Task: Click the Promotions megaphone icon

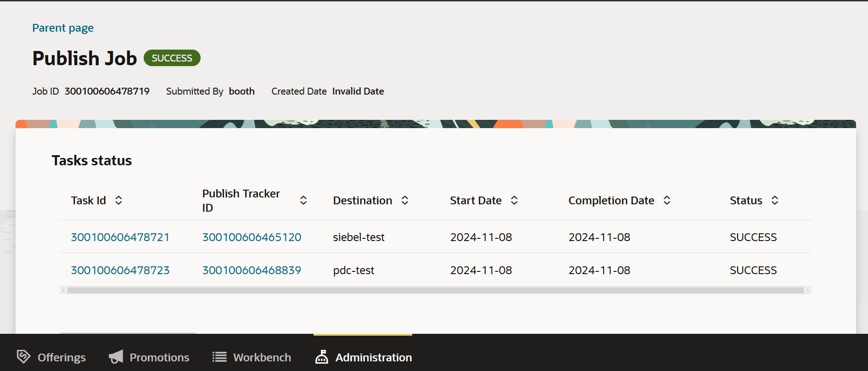Action: click(x=116, y=357)
